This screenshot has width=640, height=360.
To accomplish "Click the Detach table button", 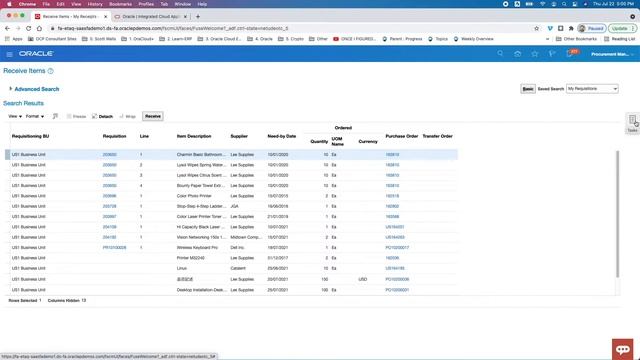I will [x=102, y=116].
